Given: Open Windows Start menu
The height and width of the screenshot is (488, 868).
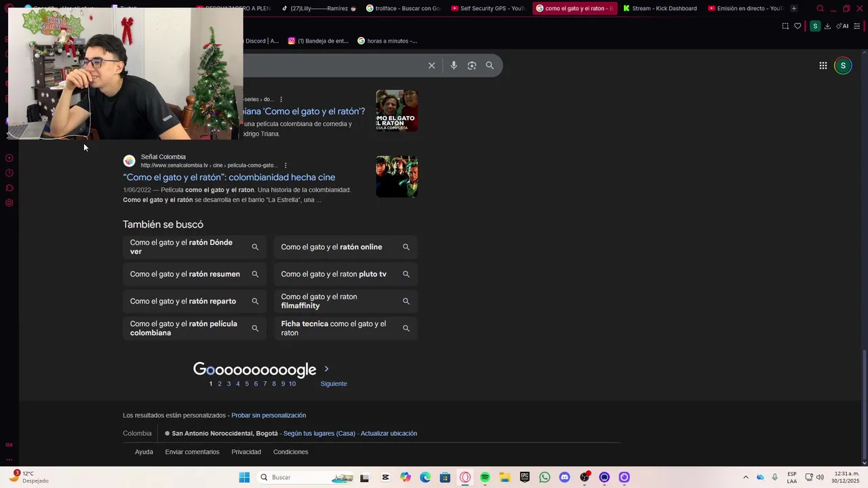Looking at the screenshot, I should click(244, 477).
